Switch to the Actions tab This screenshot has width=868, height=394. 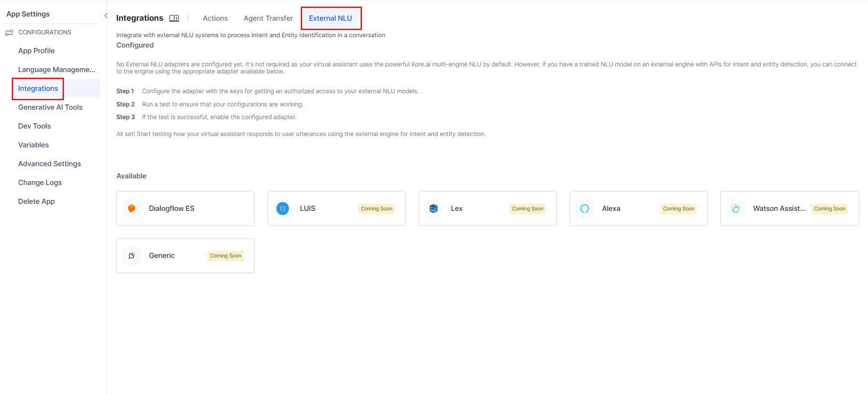(215, 18)
